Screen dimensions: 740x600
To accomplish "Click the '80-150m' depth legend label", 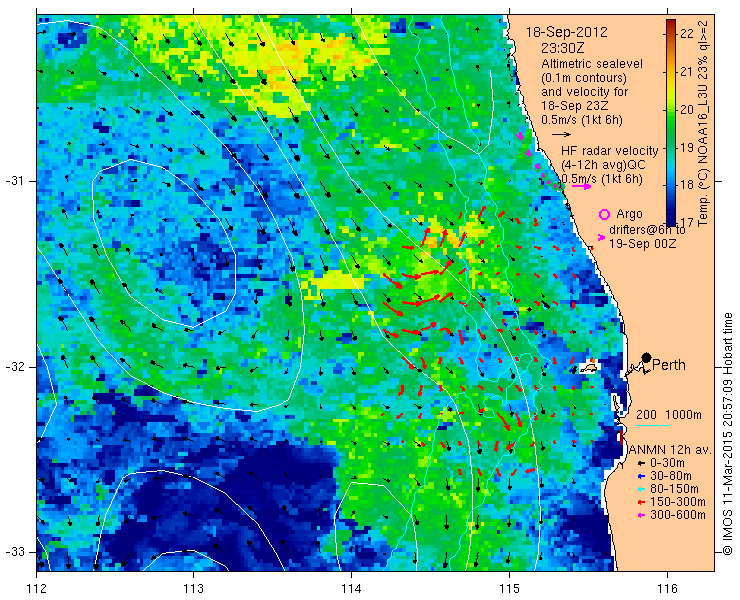I will coord(674,490).
